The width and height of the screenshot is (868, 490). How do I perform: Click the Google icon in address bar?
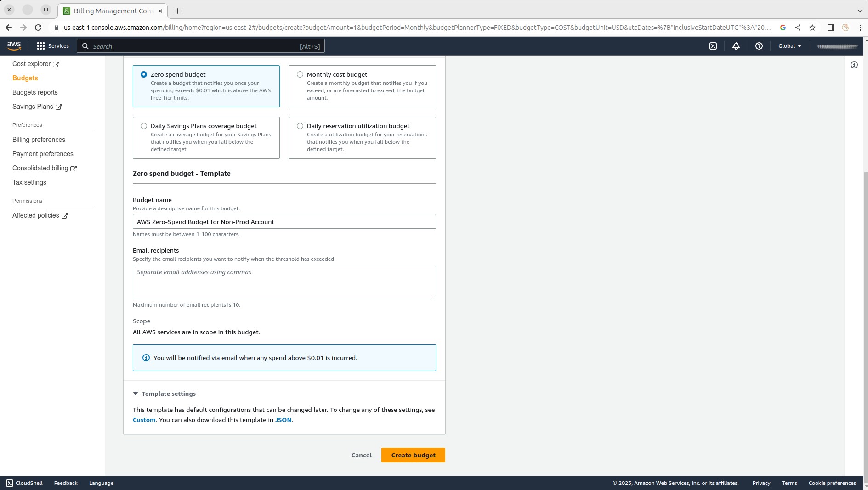[783, 28]
